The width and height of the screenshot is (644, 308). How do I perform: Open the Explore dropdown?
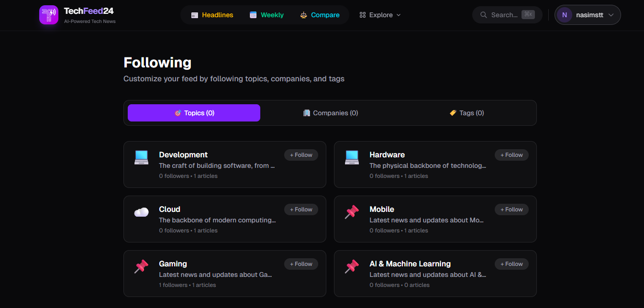coord(380,15)
